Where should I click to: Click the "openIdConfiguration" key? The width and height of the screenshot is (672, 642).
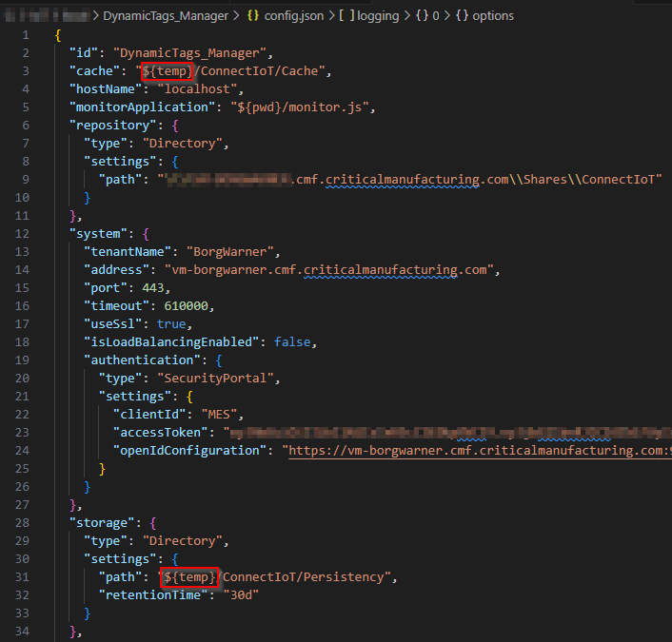click(189, 451)
